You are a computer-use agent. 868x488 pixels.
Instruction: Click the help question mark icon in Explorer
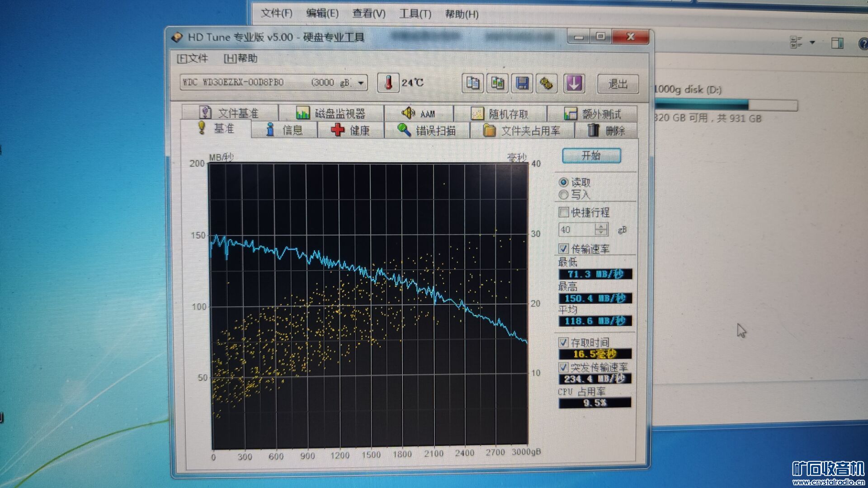point(863,44)
